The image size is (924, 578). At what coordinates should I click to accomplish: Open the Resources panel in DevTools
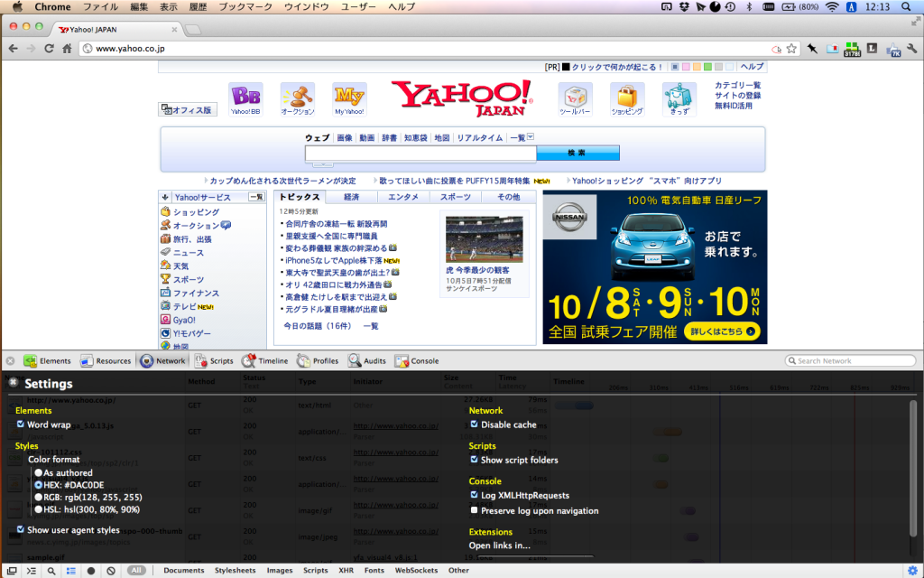tap(106, 361)
